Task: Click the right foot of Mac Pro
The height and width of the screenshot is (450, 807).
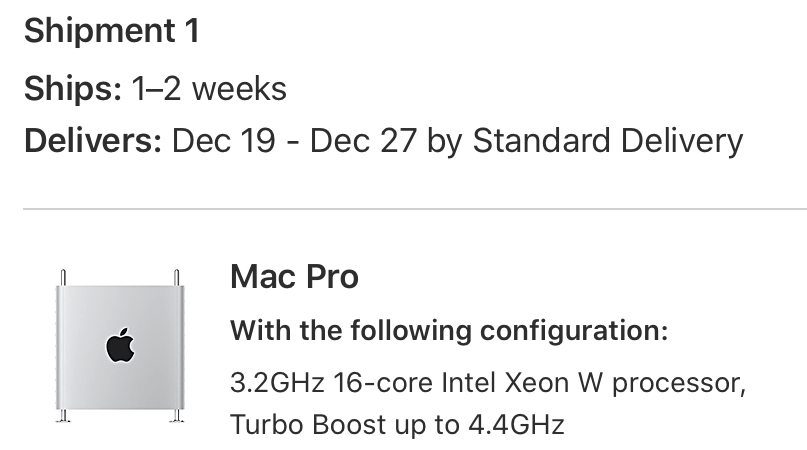Action: coord(177,416)
